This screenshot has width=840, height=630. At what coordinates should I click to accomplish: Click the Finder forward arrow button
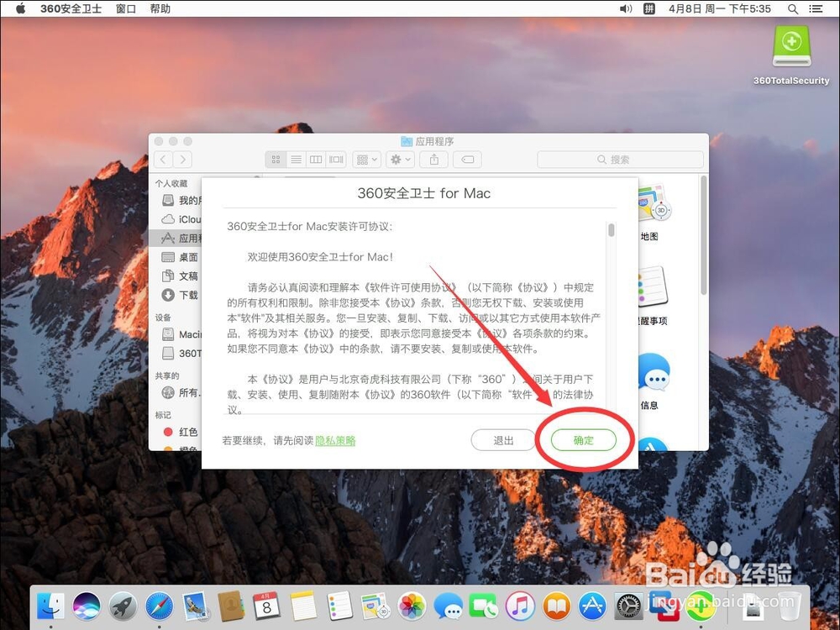pos(182,159)
